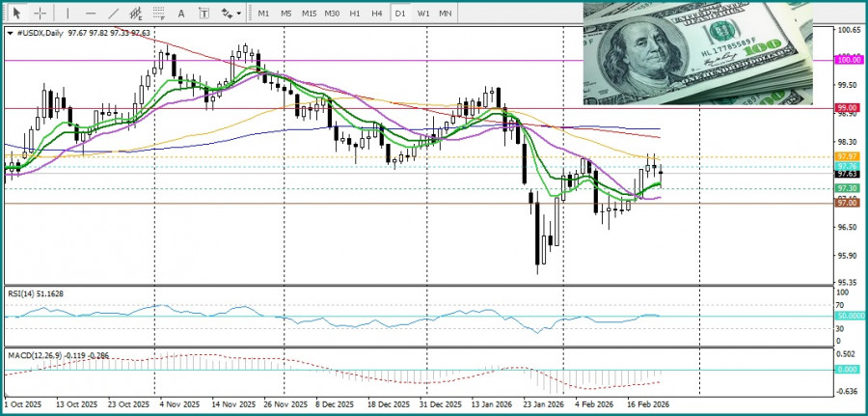Select the cursor arrow tool
Image resolution: width=868 pixels, height=416 pixels.
click(16, 14)
